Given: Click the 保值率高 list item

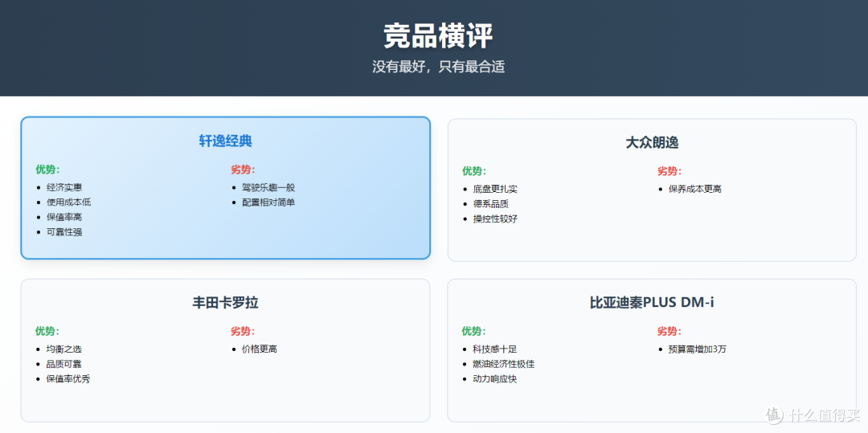Looking at the screenshot, I should point(64,218).
